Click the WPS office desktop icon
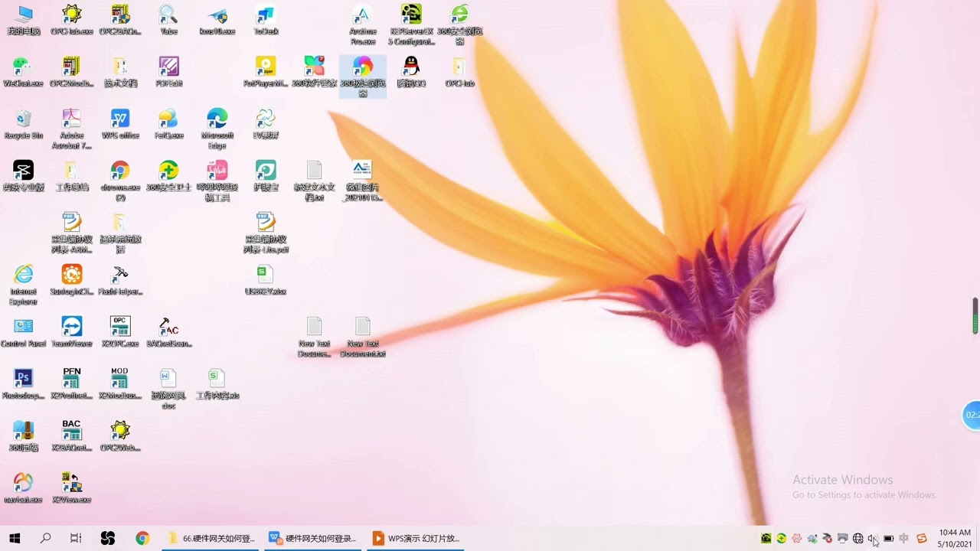This screenshot has width=980, height=551. (x=120, y=124)
